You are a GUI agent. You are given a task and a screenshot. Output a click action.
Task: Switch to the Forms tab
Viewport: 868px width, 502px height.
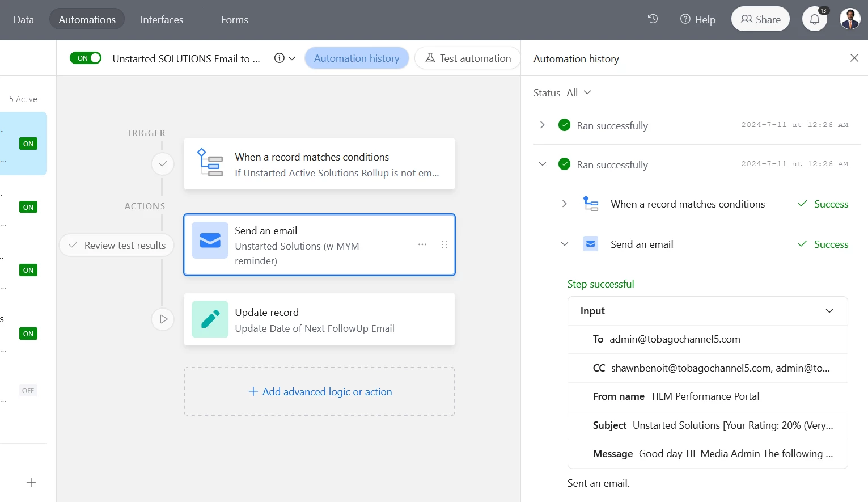[235, 19]
